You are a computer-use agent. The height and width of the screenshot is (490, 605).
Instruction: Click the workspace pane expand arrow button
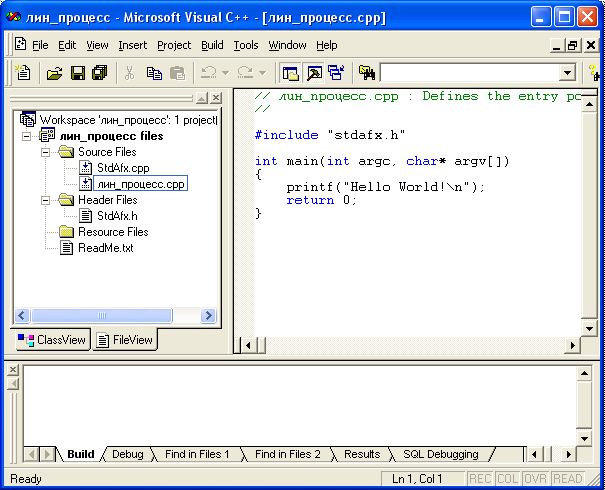coord(202,98)
